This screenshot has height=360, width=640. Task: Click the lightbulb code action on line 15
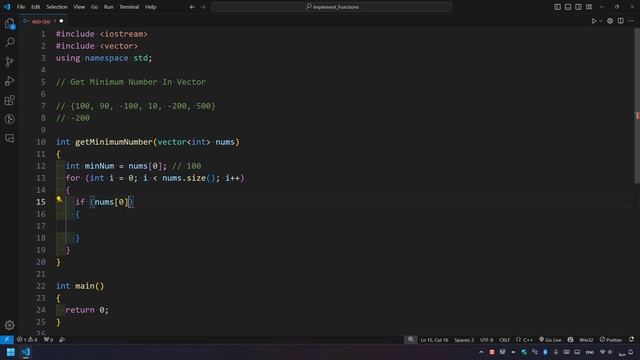tap(59, 200)
